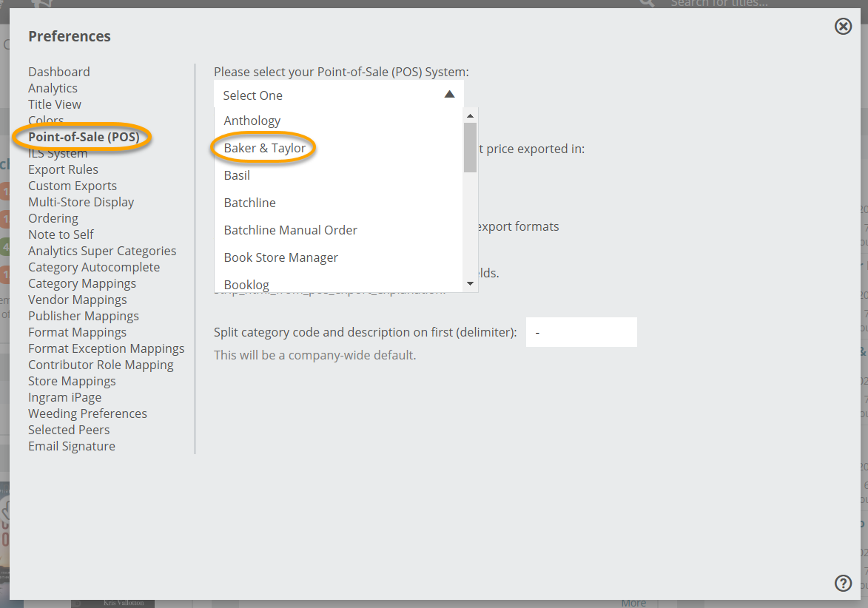Select Book Store Manager option

coord(280,257)
